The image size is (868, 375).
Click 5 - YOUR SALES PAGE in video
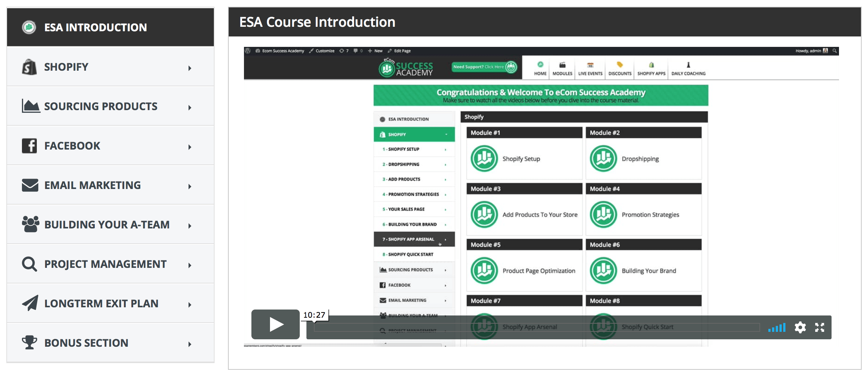[414, 209]
